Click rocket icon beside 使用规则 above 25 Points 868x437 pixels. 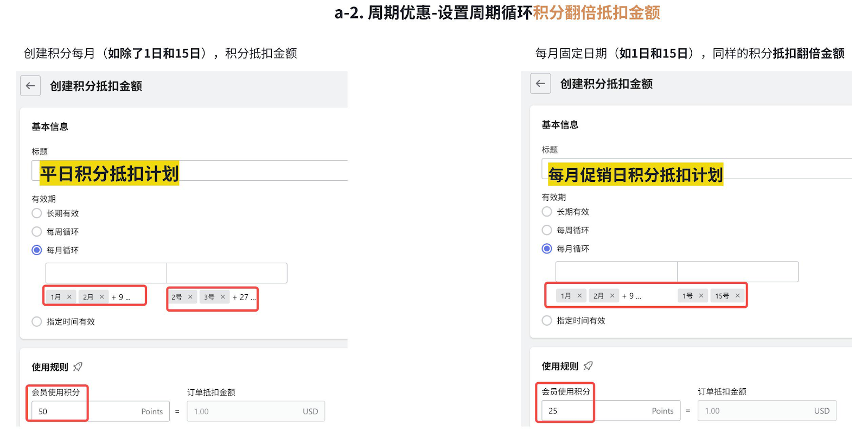(x=588, y=366)
